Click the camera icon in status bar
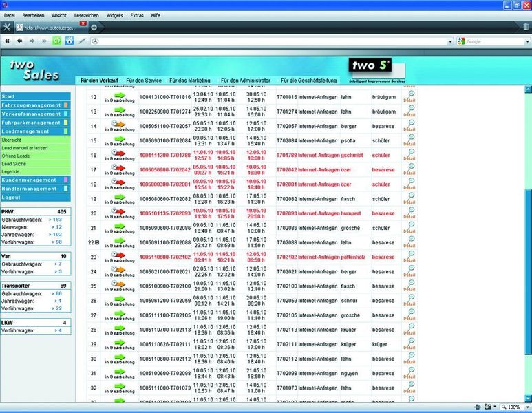532x413 pixels. (488, 407)
